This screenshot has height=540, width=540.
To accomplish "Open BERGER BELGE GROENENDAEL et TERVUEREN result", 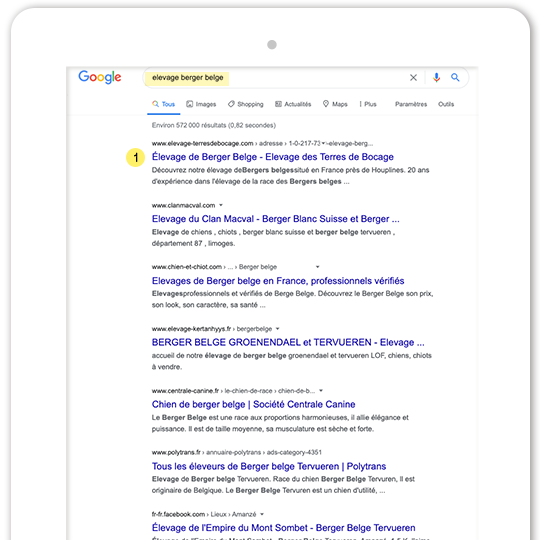I will [x=288, y=343].
